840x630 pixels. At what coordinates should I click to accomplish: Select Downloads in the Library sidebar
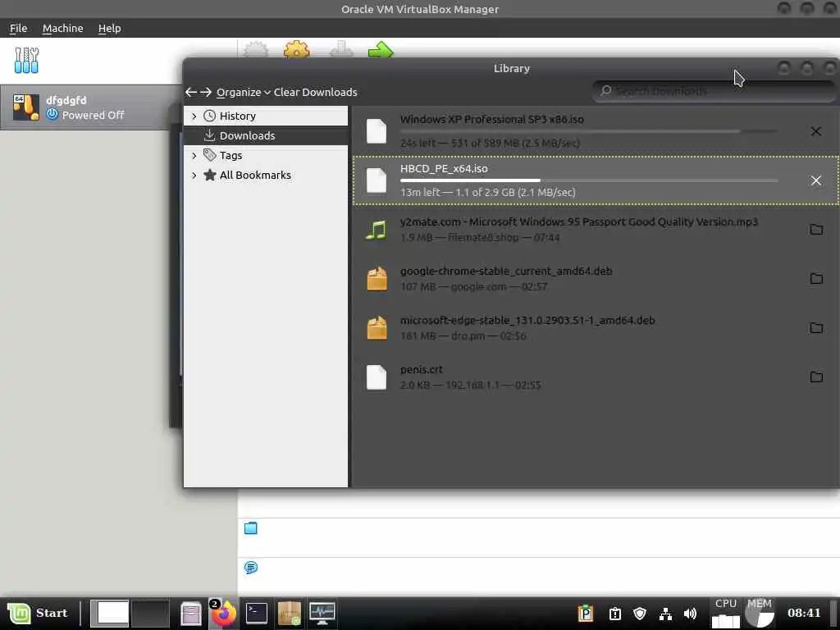[x=266, y=135]
